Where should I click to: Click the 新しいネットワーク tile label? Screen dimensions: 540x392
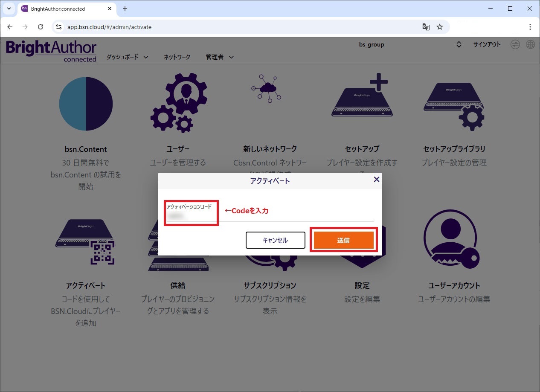pyautogui.click(x=270, y=149)
